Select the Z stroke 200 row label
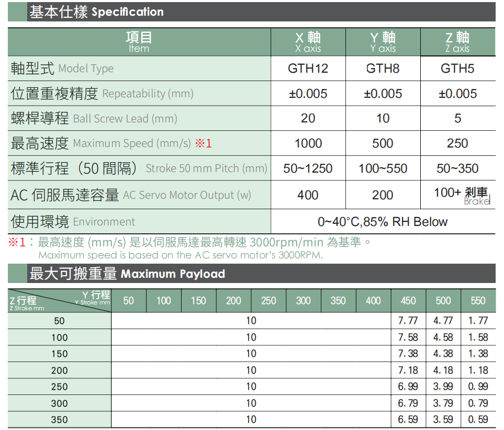Screen dimensions: 504x430 [60, 370]
